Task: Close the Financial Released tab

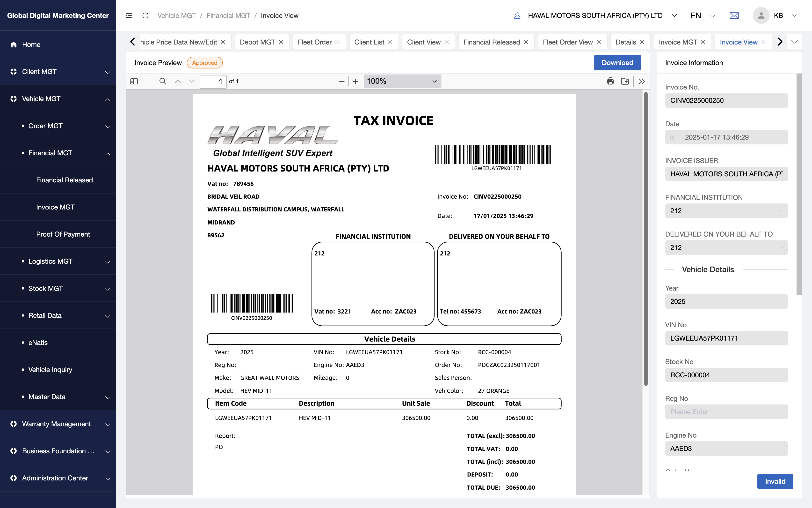Action: [526, 42]
